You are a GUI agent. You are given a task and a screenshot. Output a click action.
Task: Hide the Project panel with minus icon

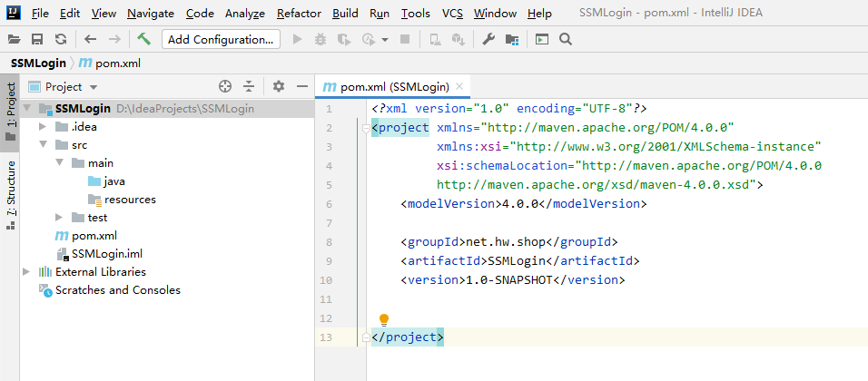click(x=301, y=86)
